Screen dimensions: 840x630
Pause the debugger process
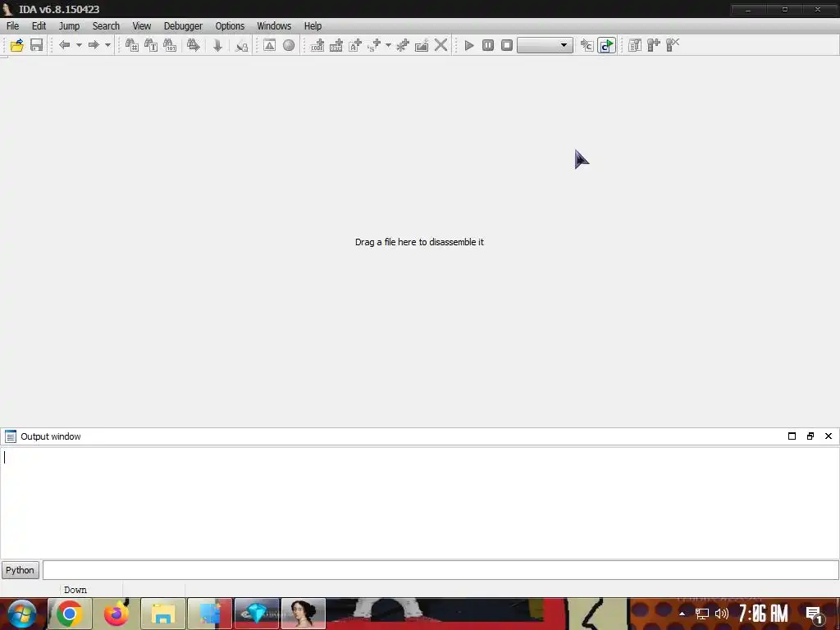tap(488, 46)
